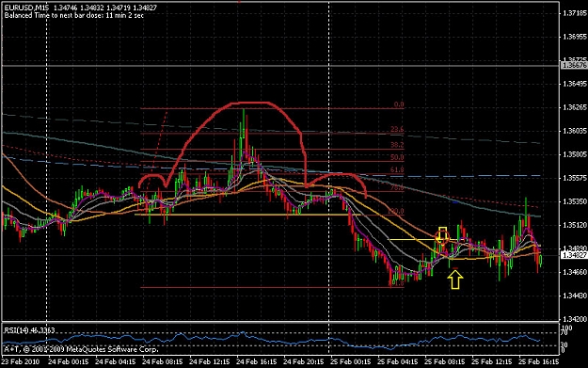Image resolution: width=588 pixels, height=368 pixels.
Task: Select the blue RSI line in indicator window
Action: (x=271, y=341)
